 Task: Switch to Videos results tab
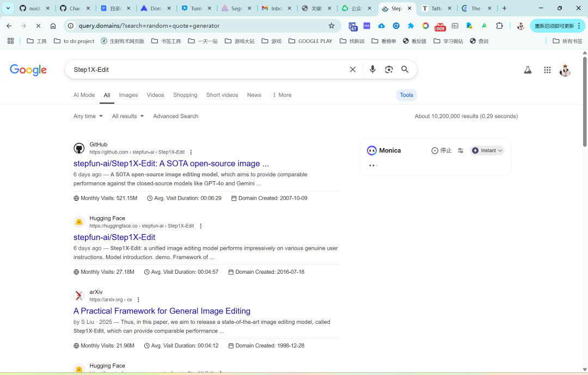[155, 95]
